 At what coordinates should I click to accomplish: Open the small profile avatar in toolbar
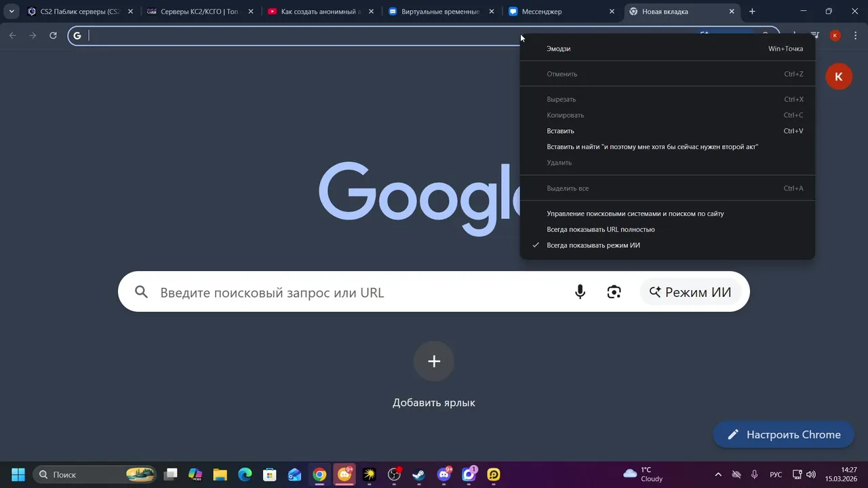point(835,35)
